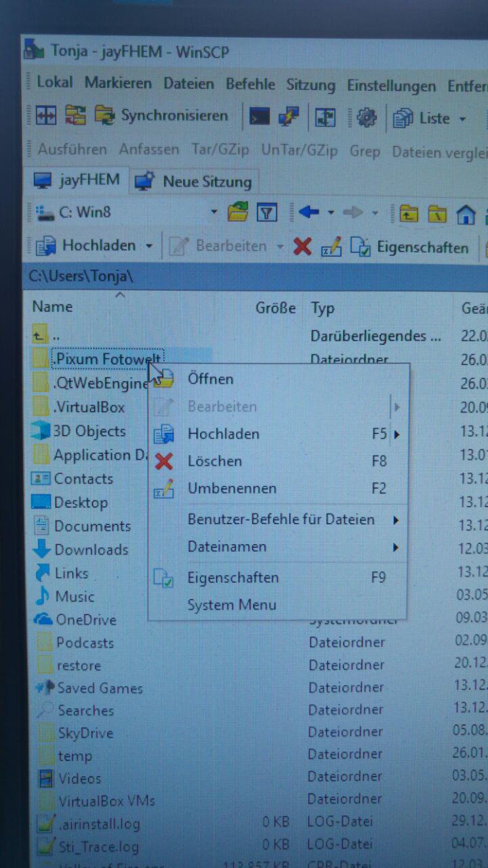Screen dimensions: 488x868
Task: Open the C: Win8 drive dropdown
Action: (x=213, y=213)
